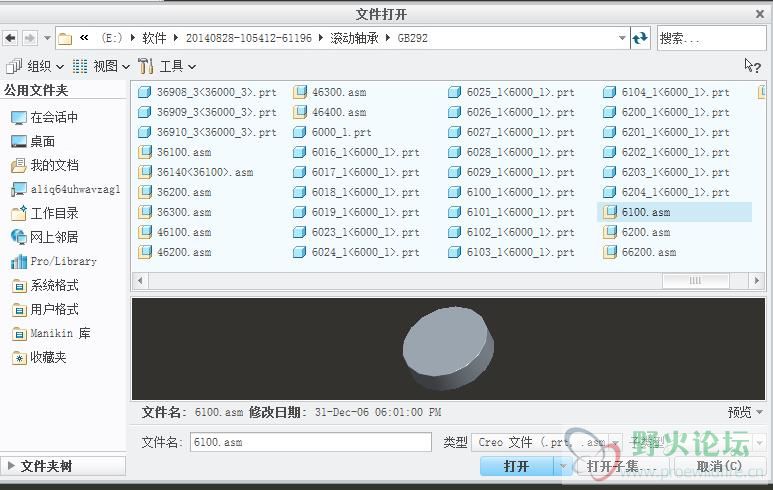Viewport: 773px width, 490px height.
Task: Click GB292 in the path breadcrumb
Action: coord(413,38)
